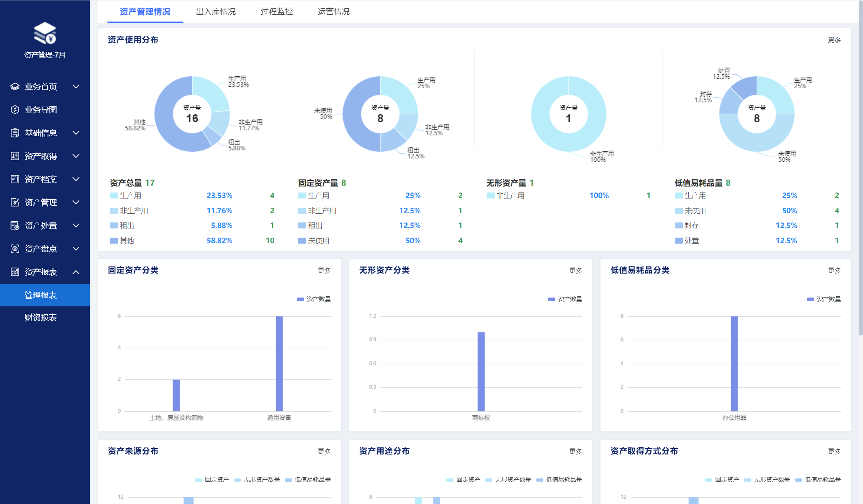
Task: Click the 基础信息 clipboard icon
Action: click(15, 133)
